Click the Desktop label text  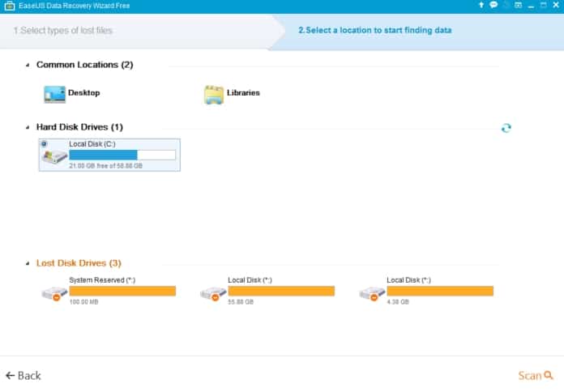(83, 93)
